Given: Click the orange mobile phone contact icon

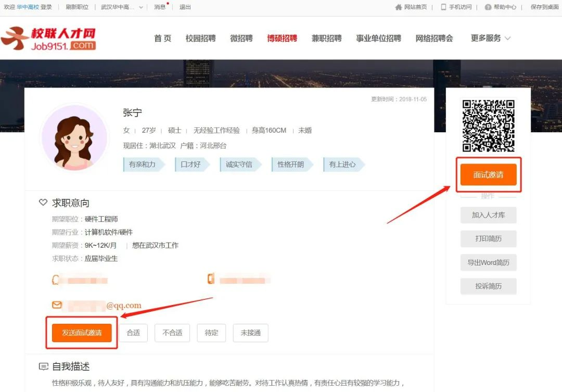Looking at the screenshot, I should [211, 279].
